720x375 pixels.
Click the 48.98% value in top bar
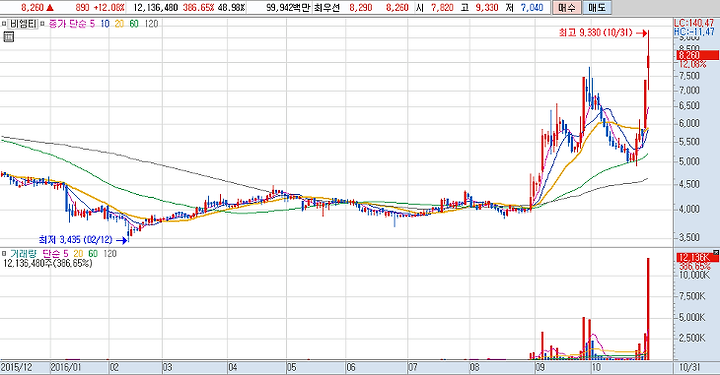click(231, 8)
